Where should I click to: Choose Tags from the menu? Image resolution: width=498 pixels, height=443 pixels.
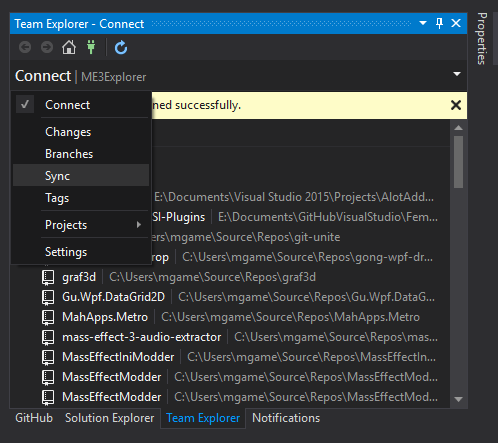click(81, 198)
